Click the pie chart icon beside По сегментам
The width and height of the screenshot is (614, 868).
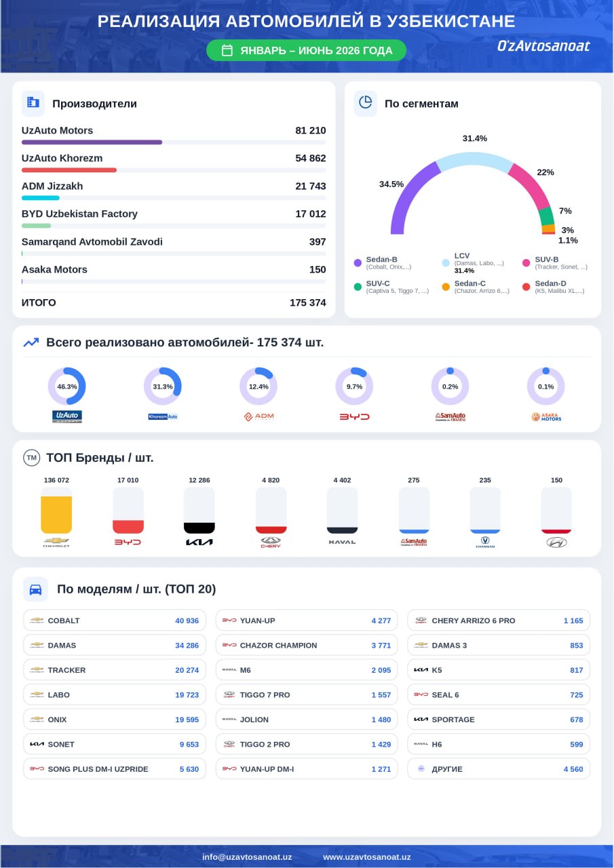coord(366,103)
